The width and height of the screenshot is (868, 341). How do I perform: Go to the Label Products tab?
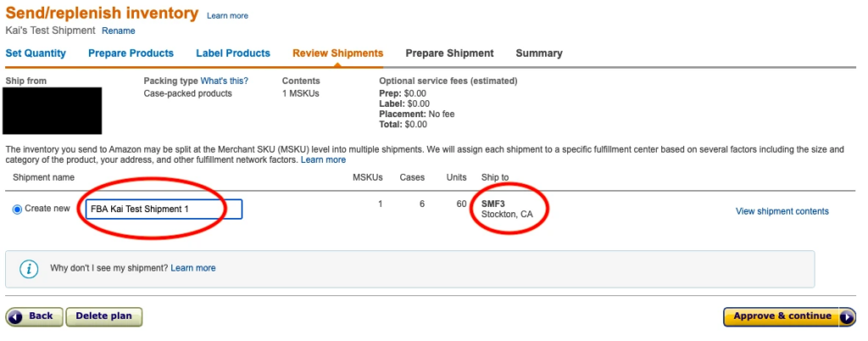click(x=233, y=53)
